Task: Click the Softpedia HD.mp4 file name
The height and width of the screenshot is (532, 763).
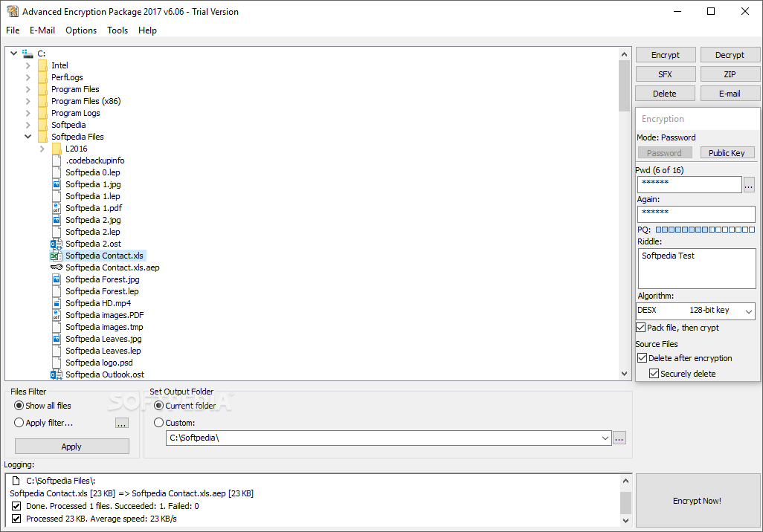Action: point(98,303)
